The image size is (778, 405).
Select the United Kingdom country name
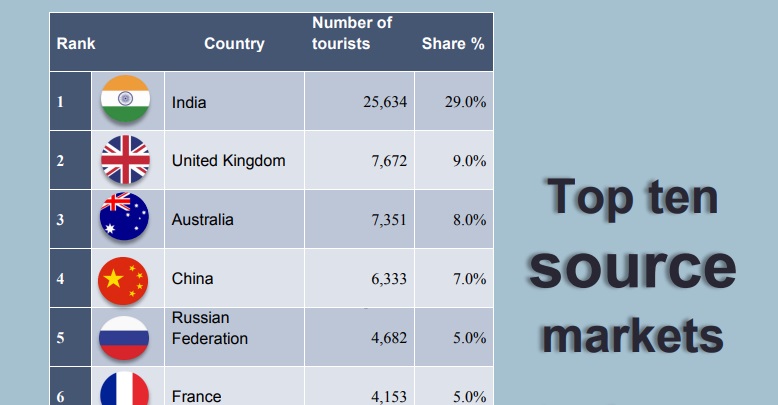(x=228, y=160)
